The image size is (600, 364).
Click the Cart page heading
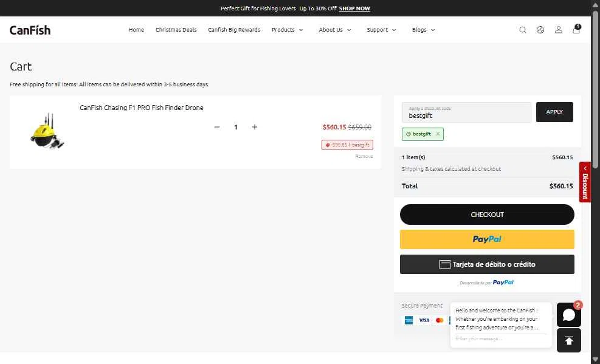21,66
